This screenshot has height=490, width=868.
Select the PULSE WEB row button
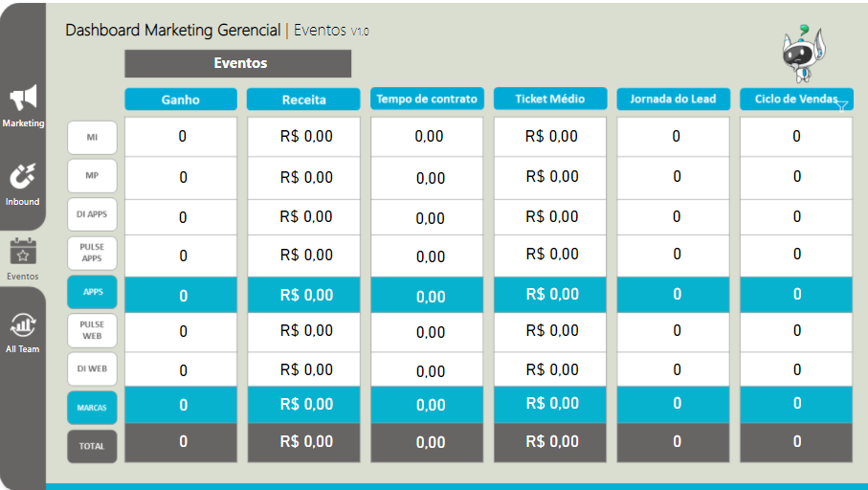click(93, 330)
